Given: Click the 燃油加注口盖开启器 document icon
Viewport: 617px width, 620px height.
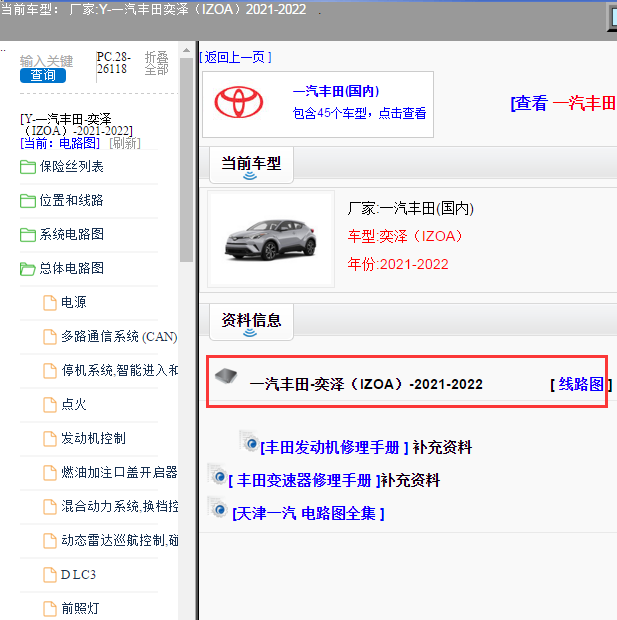Looking at the screenshot, I should click(x=50, y=473).
